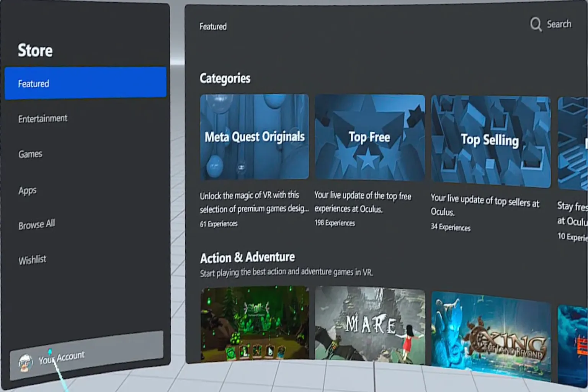Open the Apps section

coord(27,190)
